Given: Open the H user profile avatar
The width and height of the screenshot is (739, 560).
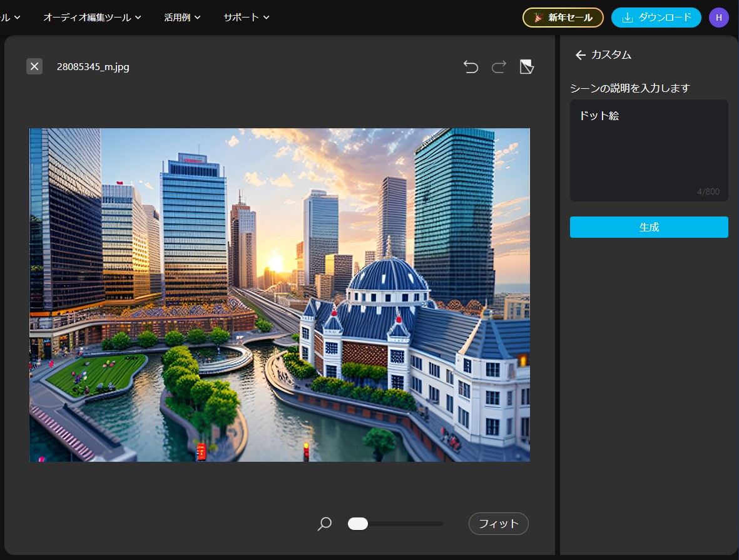Looking at the screenshot, I should (719, 18).
